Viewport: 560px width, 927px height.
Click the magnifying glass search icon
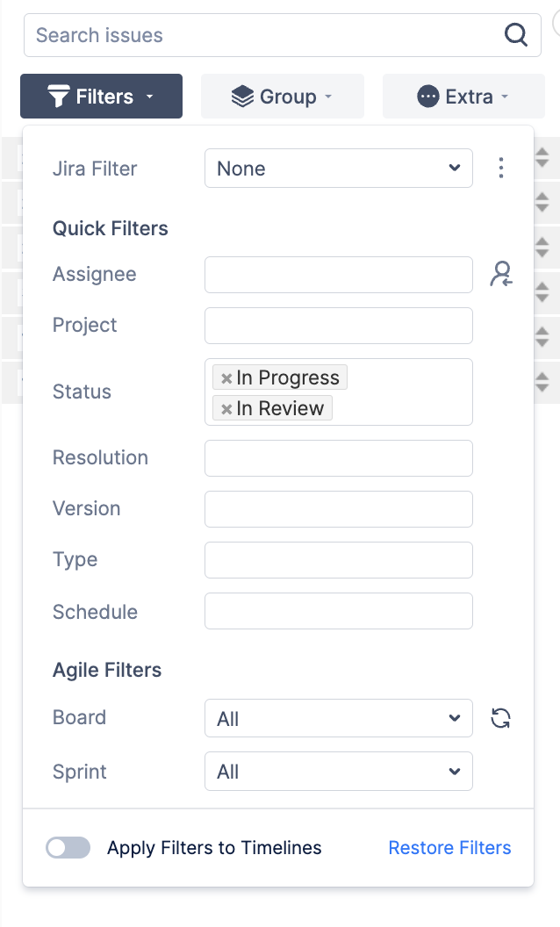(x=515, y=35)
